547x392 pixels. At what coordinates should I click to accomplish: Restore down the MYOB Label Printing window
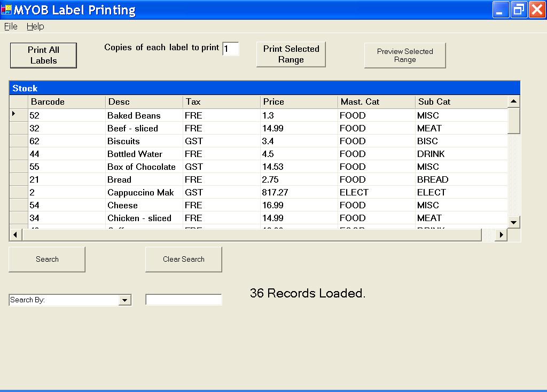519,10
